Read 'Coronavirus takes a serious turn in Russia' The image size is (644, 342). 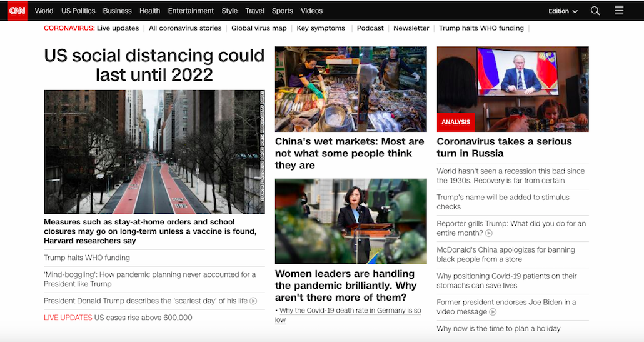[504, 148]
